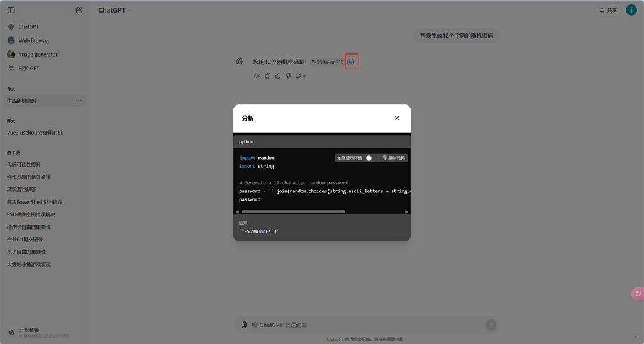Viewport: 644px width, 344px height.
Task: Click the read aloud speaker icon
Action: 257,76
